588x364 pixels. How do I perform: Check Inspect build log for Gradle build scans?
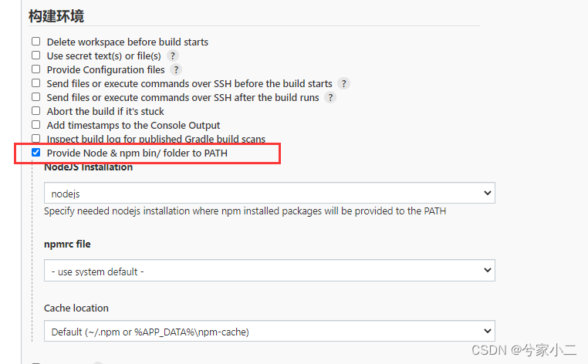(x=36, y=138)
